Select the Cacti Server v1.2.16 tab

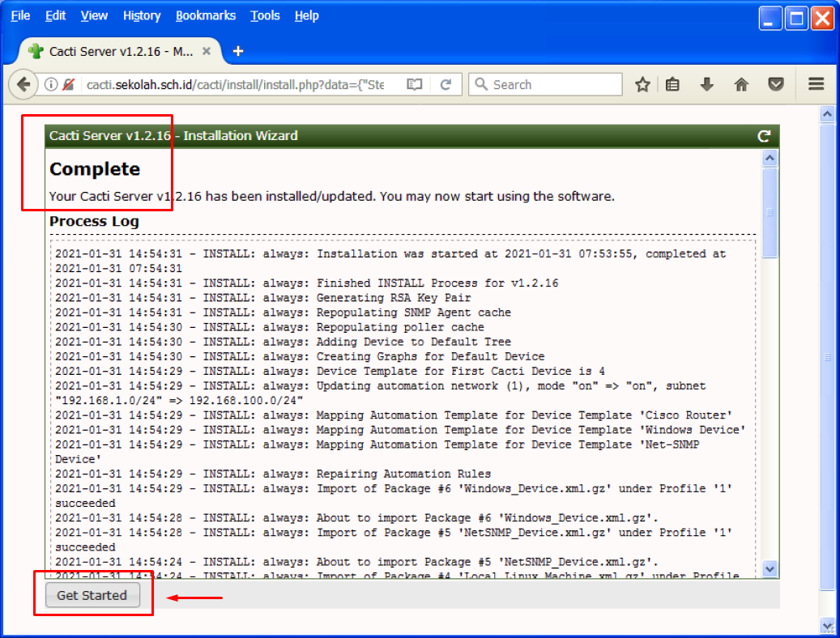click(113, 51)
